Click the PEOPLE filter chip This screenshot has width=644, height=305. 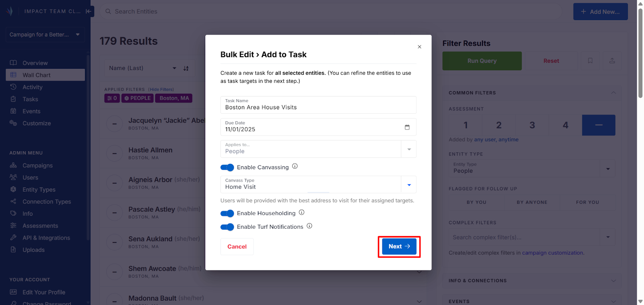[138, 98]
